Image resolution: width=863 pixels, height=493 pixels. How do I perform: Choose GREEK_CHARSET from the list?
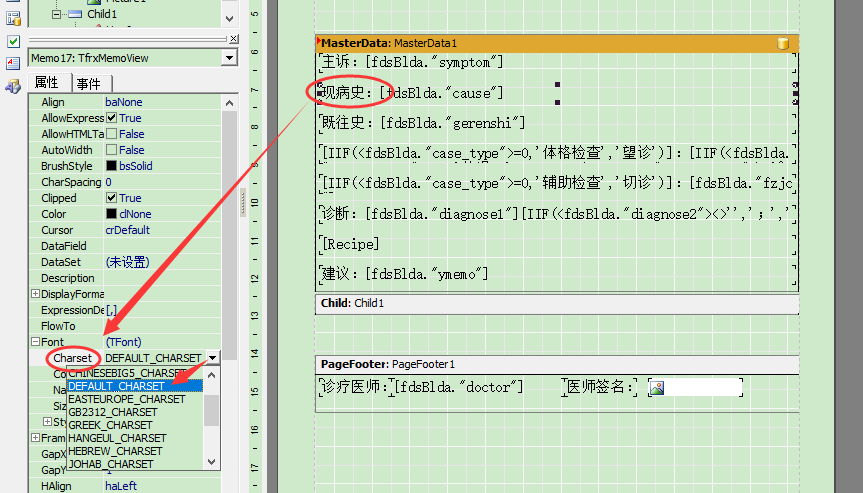coord(135,425)
